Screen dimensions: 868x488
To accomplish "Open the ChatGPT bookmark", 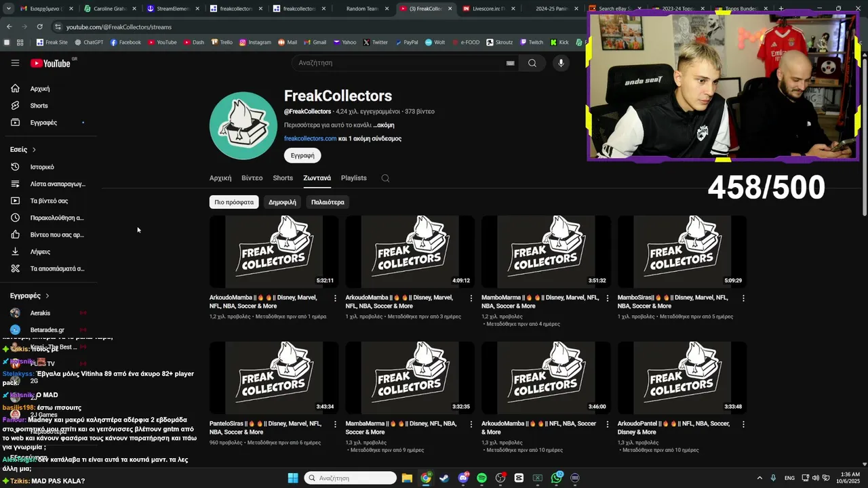I will pyautogui.click(x=88, y=42).
